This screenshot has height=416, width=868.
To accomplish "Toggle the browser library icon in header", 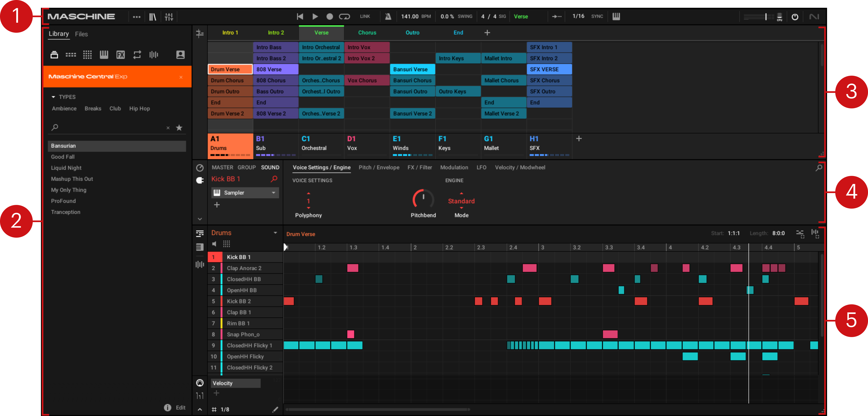I will click(153, 17).
